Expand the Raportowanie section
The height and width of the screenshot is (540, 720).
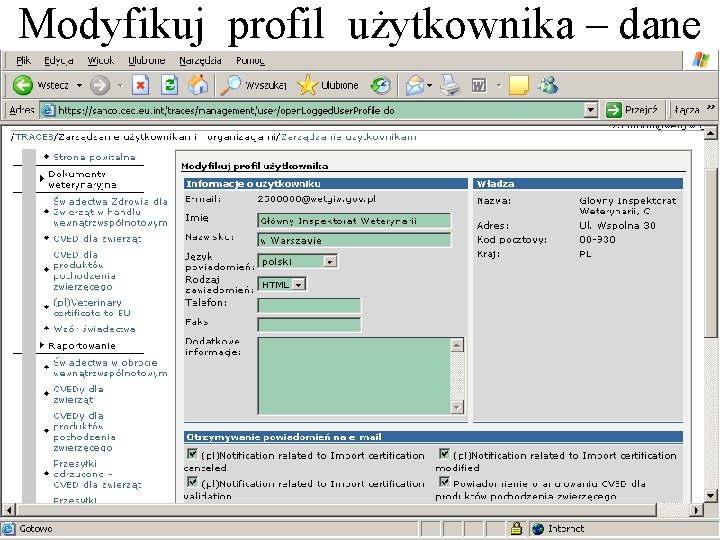click(x=42, y=345)
